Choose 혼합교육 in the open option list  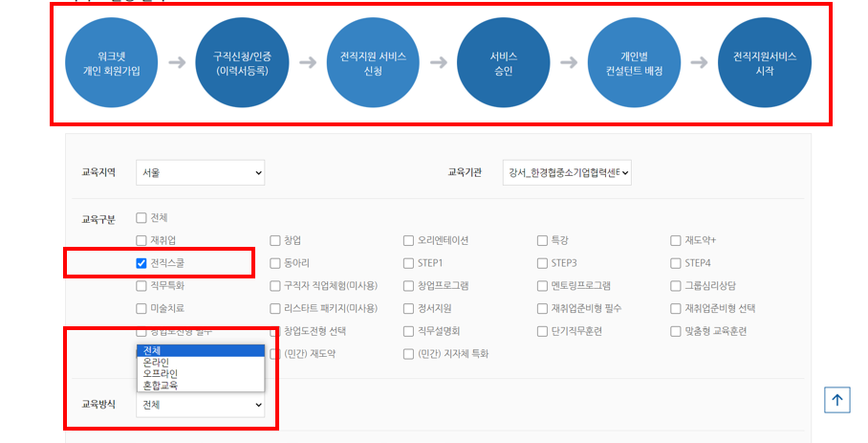[201, 386]
